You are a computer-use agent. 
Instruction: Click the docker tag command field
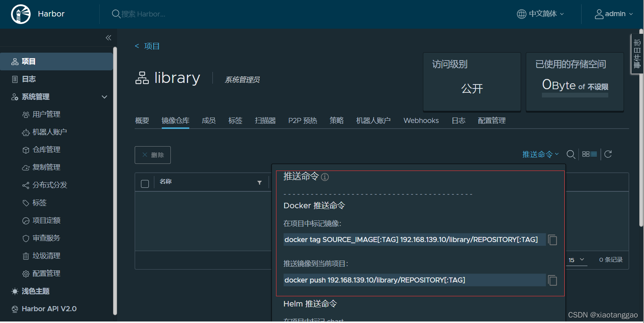414,240
